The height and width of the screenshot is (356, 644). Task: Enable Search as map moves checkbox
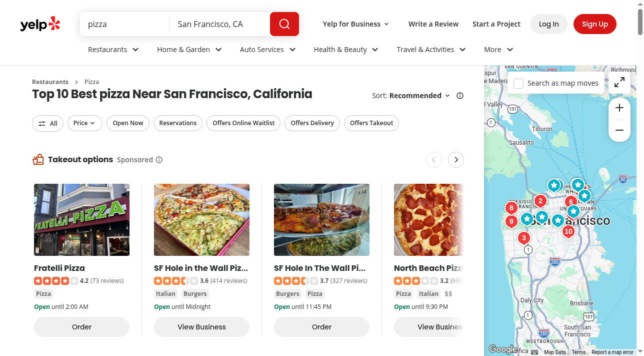click(x=519, y=83)
